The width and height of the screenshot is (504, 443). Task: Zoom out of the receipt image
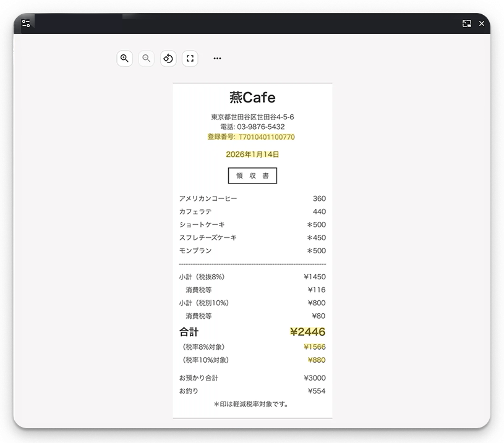click(146, 59)
